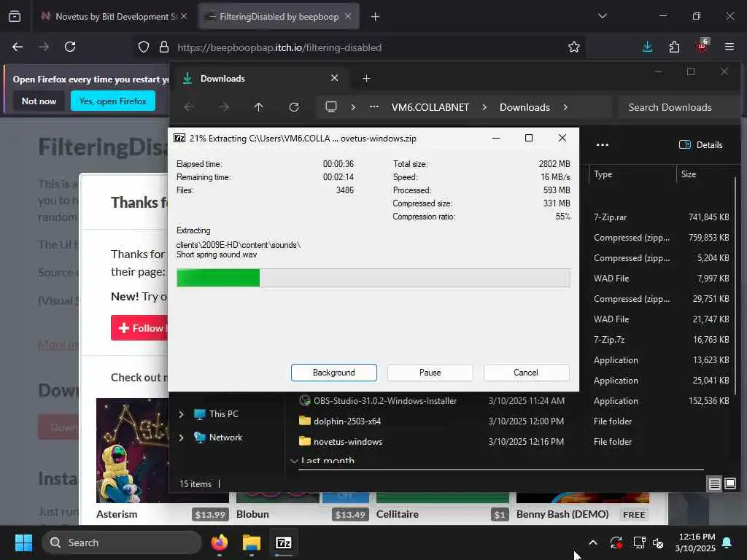747x560 pixels.
Task: Click the uBlock extension icon
Action: point(702,46)
